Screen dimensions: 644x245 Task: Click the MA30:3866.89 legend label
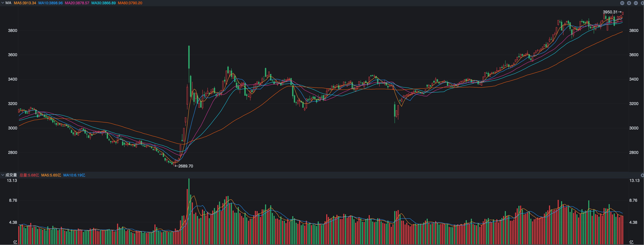click(x=103, y=3)
